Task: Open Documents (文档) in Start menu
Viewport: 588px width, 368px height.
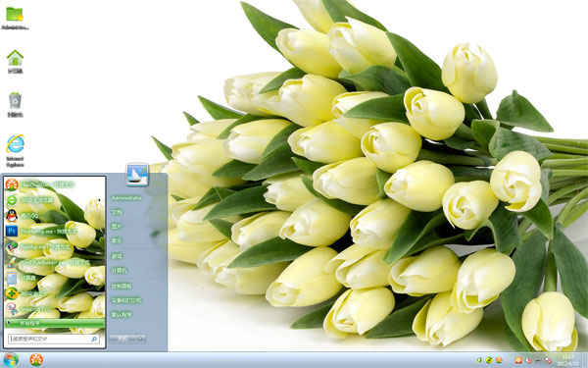Action: (x=117, y=212)
